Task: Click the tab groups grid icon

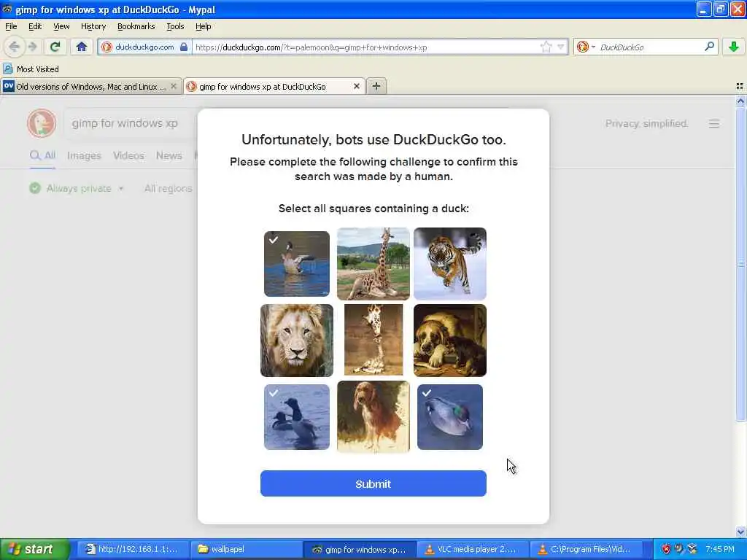Action: pyautogui.click(x=740, y=86)
